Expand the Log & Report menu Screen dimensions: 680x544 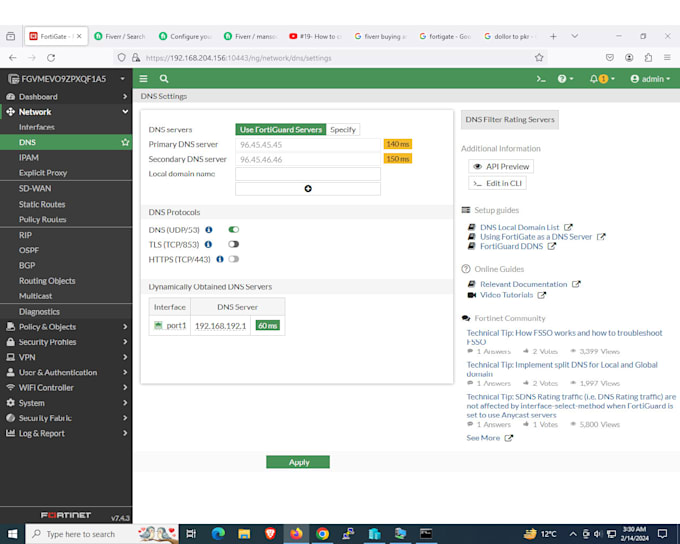pos(66,433)
